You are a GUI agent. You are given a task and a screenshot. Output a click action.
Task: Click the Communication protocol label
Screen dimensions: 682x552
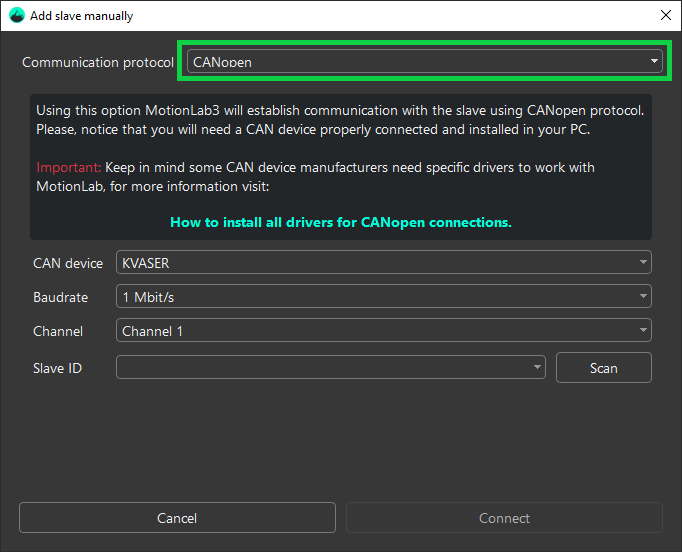pyautogui.click(x=98, y=62)
